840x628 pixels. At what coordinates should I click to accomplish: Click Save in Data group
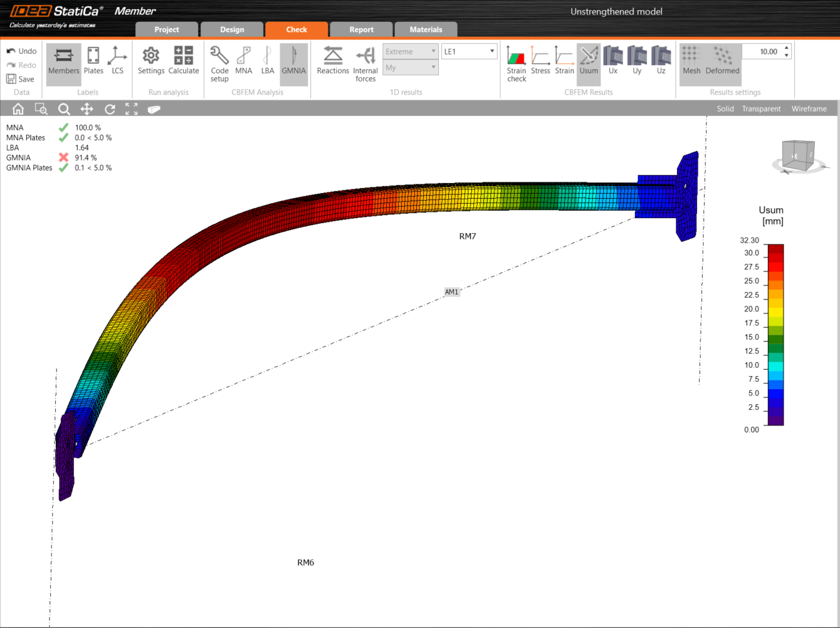click(x=20, y=79)
